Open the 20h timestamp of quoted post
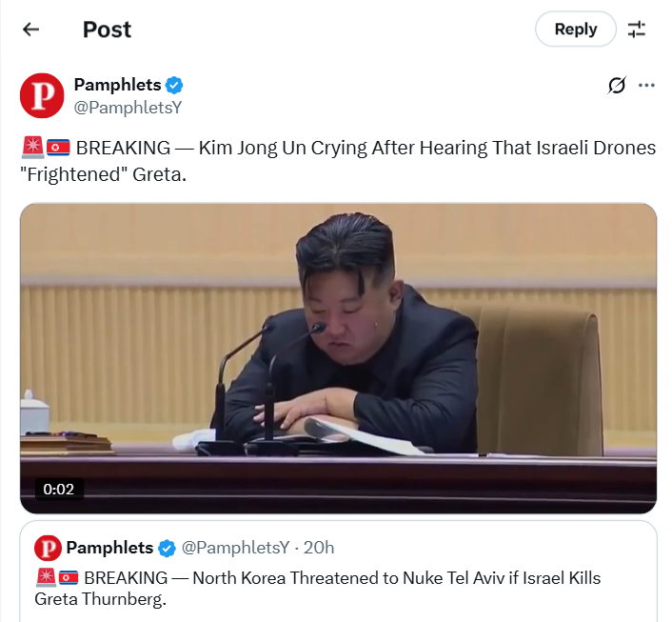 point(319,548)
